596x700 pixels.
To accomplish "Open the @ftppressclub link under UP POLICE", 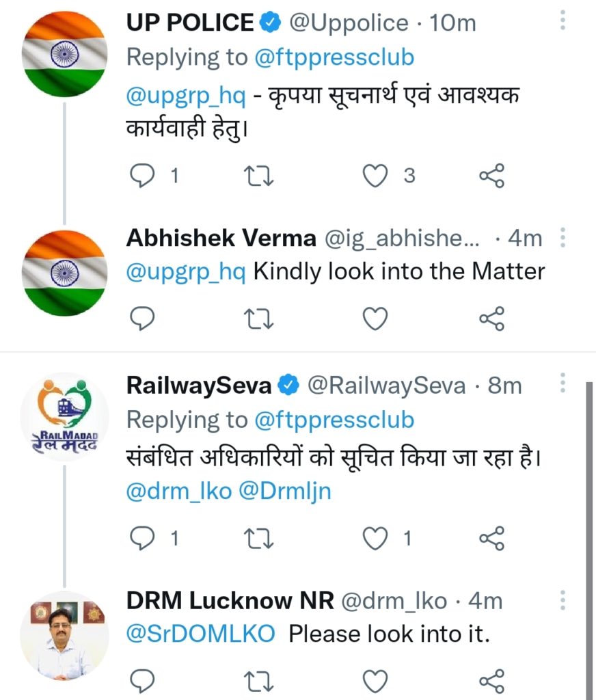I will pyautogui.click(x=334, y=58).
